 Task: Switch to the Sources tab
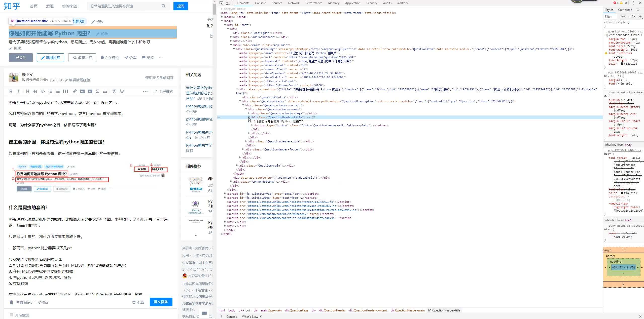click(x=277, y=3)
